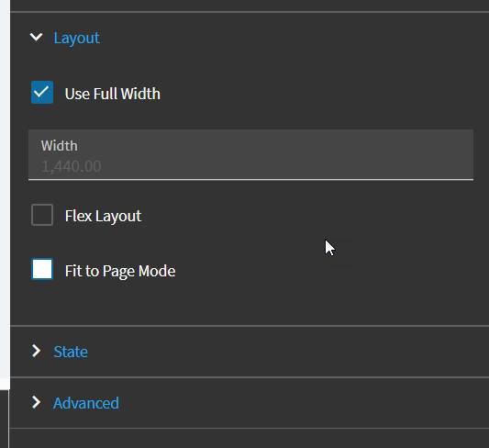
Task: Click the right arrow beside State
Action: 37,351
